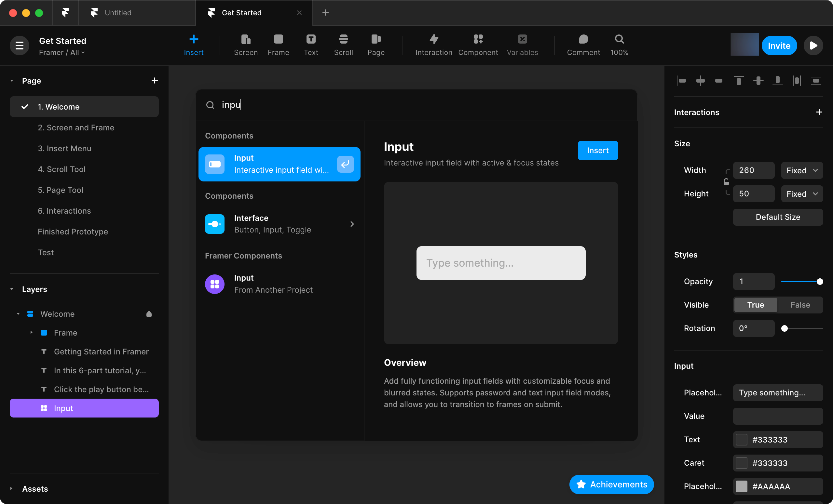Expand the Frame layer
833x504 pixels.
pos(32,333)
